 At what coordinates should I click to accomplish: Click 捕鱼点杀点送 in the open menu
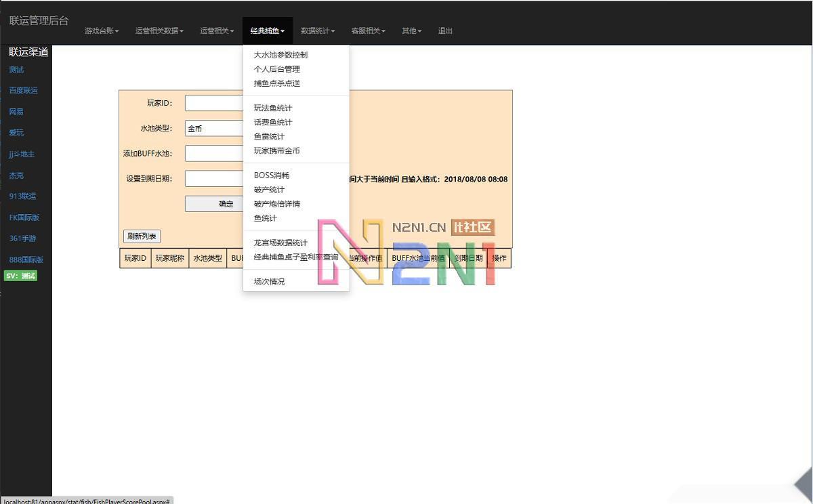click(276, 83)
